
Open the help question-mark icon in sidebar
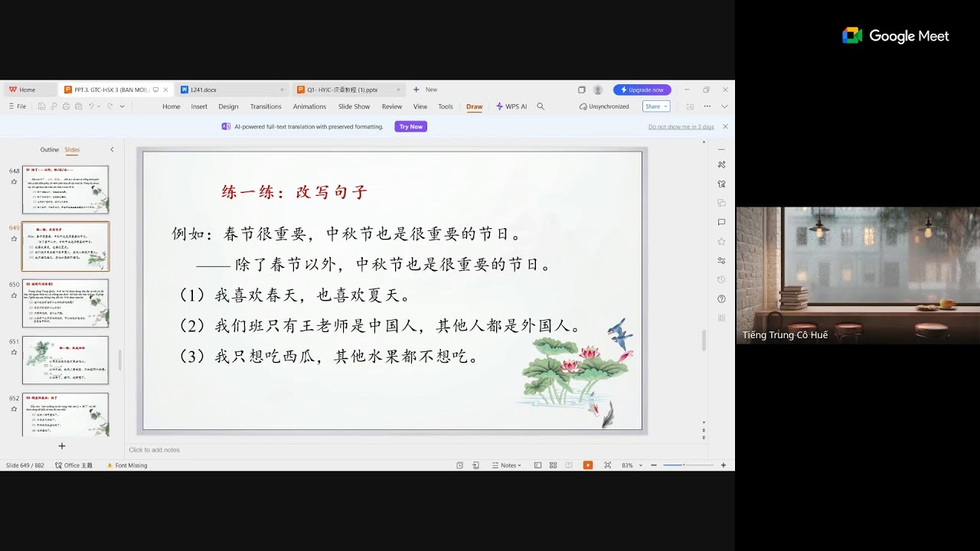tap(721, 298)
